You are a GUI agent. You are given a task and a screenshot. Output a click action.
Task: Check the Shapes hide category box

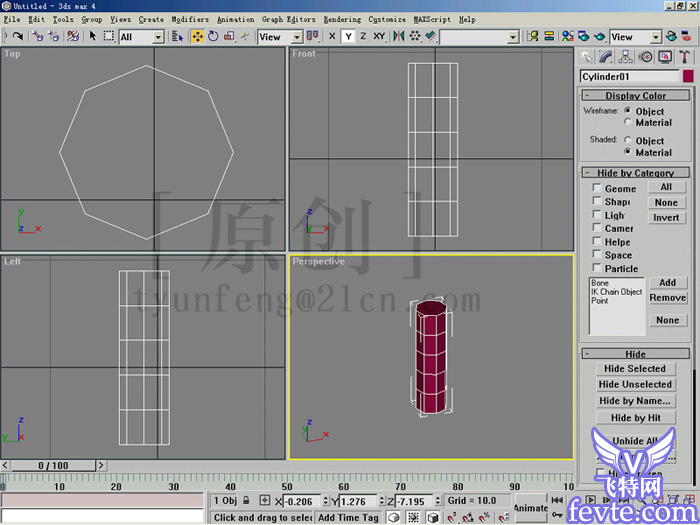(596, 200)
